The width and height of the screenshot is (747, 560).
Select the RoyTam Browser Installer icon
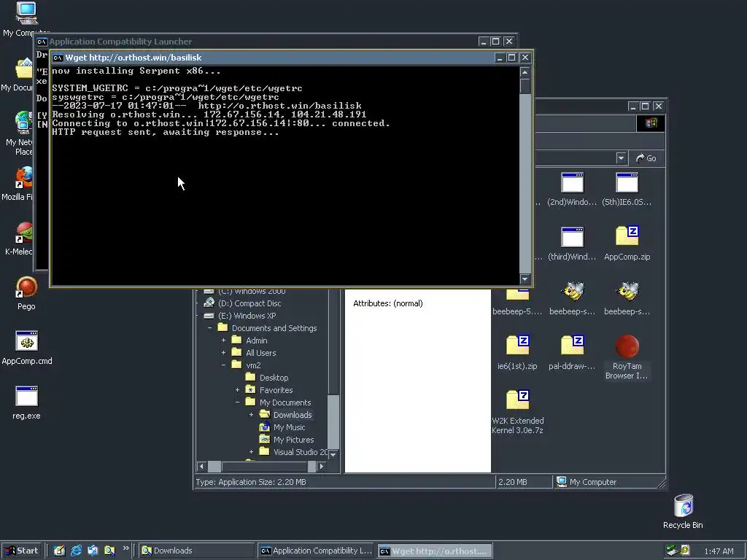(x=627, y=347)
